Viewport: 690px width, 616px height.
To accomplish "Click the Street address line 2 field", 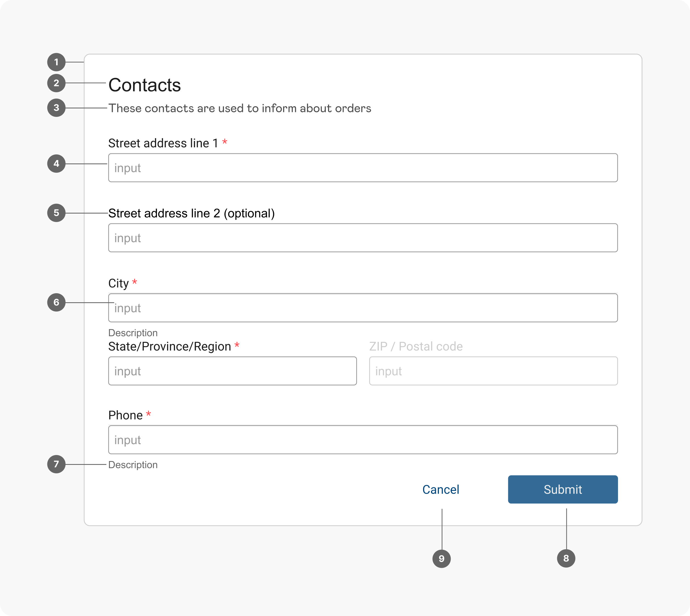I will (x=363, y=238).
